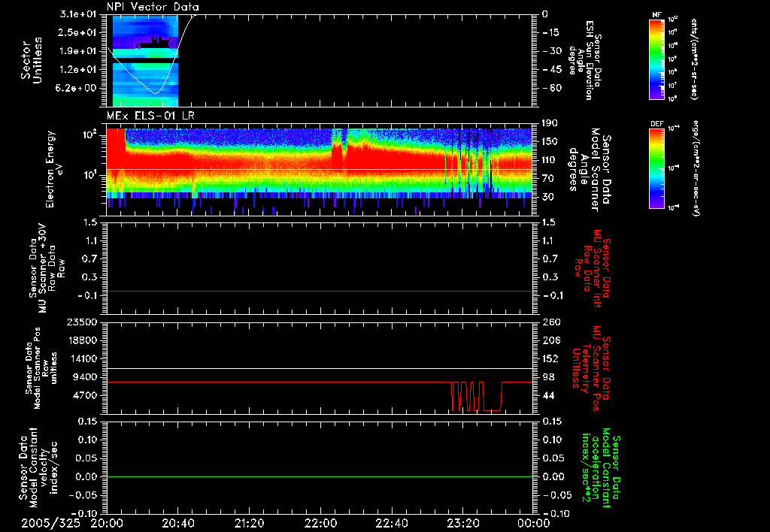Click the Model Scanner Angle degrees axis title
This screenshot has height=532, width=770.
[x=590, y=170]
